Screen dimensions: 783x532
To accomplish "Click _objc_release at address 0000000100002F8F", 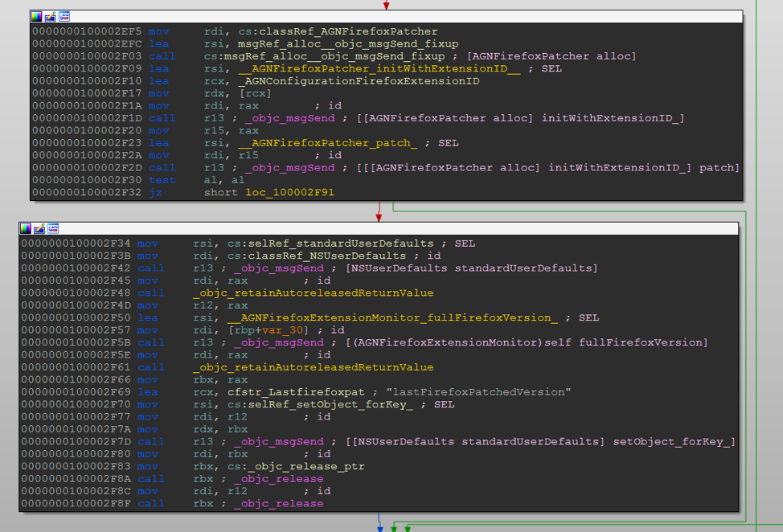I will (279, 504).
